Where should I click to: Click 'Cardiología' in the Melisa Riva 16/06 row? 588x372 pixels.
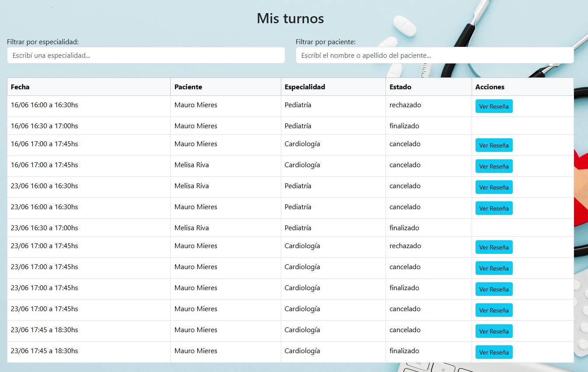click(x=302, y=165)
